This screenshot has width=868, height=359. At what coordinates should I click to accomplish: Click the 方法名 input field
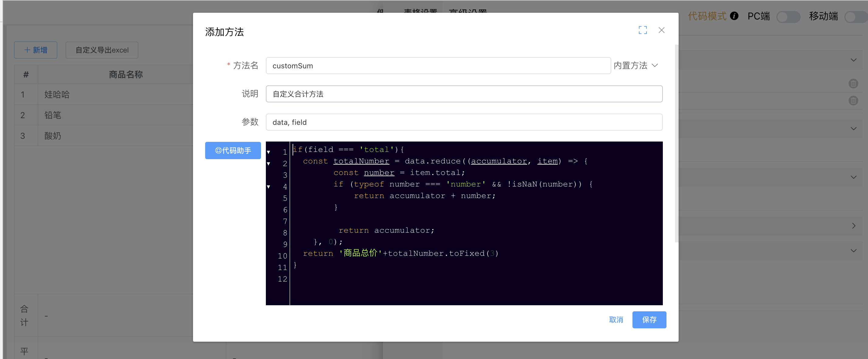(438, 66)
